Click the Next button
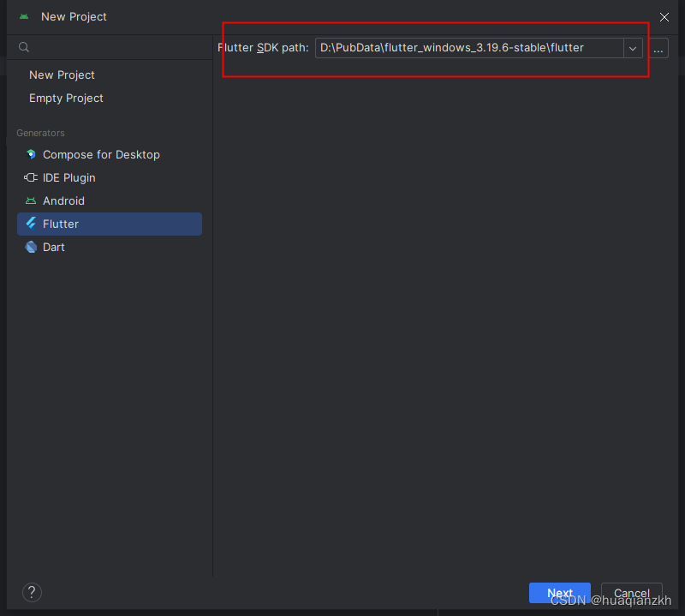 pyautogui.click(x=560, y=593)
